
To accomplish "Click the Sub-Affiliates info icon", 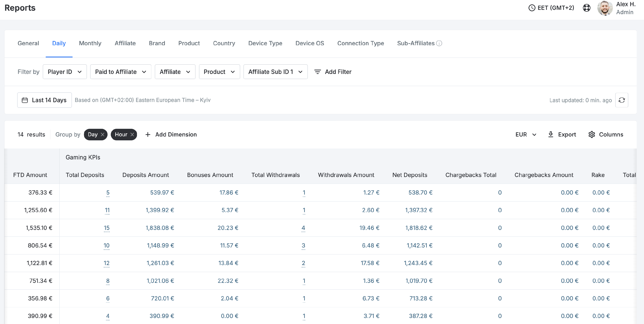I will pos(439,43).
